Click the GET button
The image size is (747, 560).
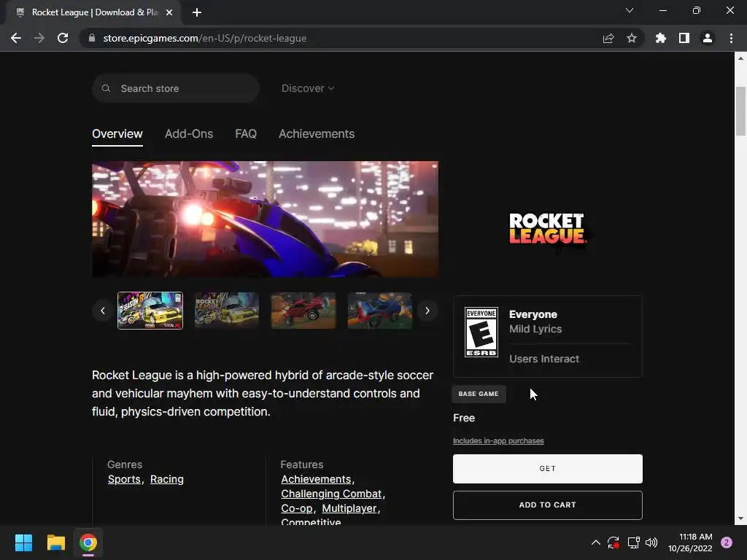(547, 469)
